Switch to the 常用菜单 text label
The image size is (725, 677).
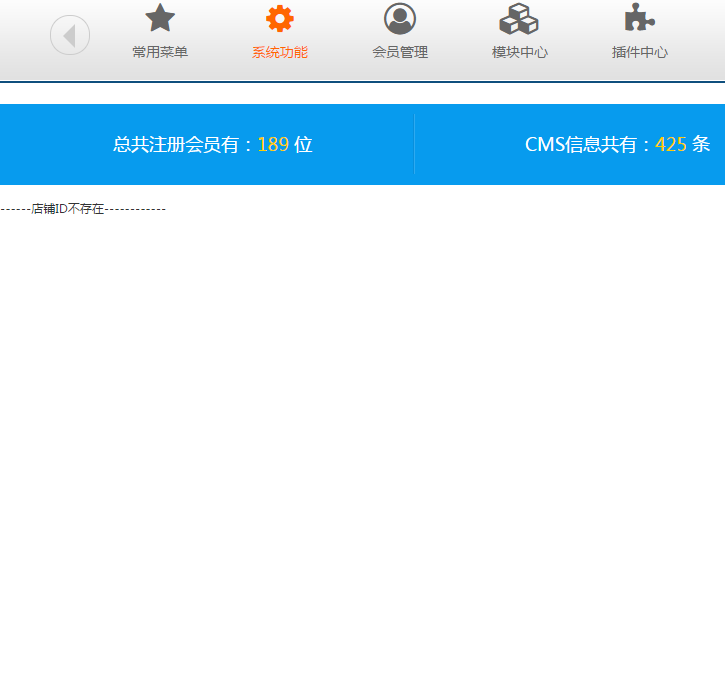click(160, 52)
